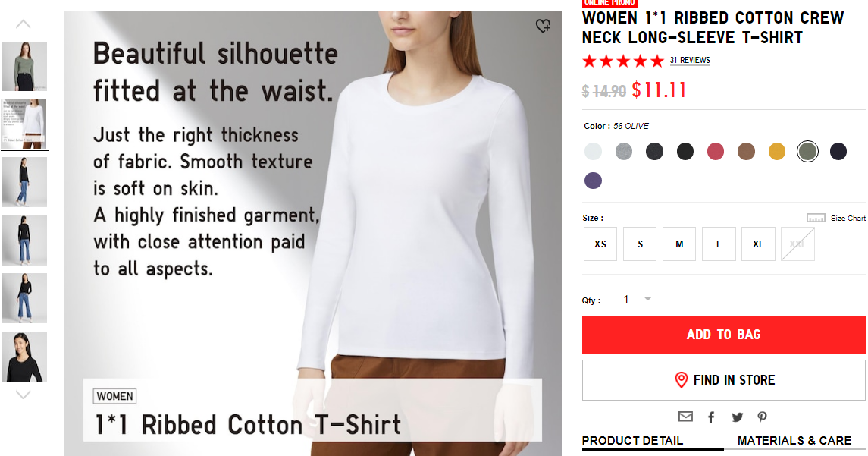Click the Find In Store button
Image resolution: width=868 pixels, height=456 pixels.
tap(723, 380)
